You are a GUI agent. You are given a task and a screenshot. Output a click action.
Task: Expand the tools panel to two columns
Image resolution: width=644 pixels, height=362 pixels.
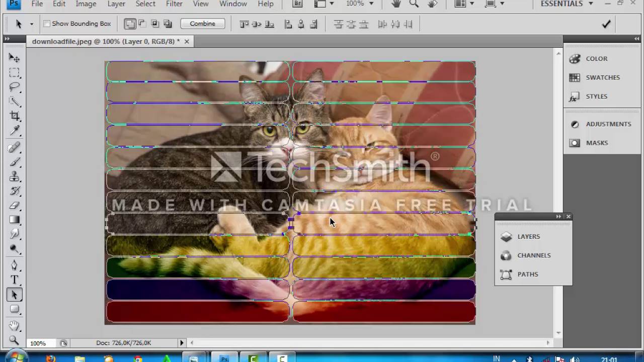(7, 39)
